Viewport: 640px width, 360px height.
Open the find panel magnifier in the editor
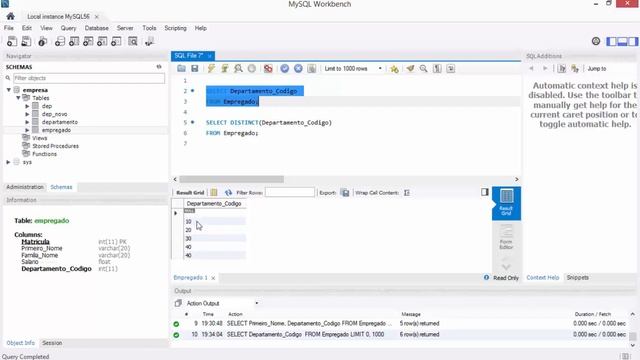(x=424, y=69)
